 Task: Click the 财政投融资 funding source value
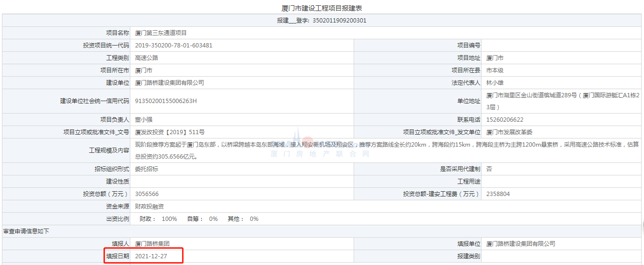coord(149,207)
